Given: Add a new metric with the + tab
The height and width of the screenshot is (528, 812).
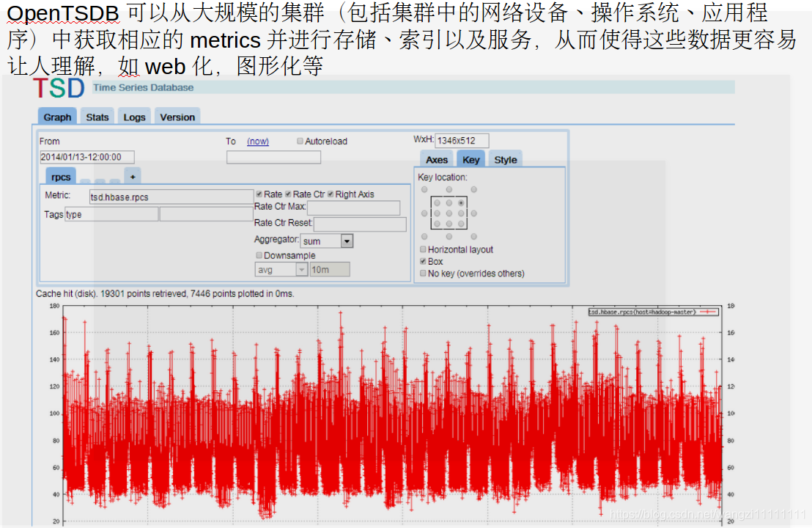Looking at the screenshot, I should (133, 177).
